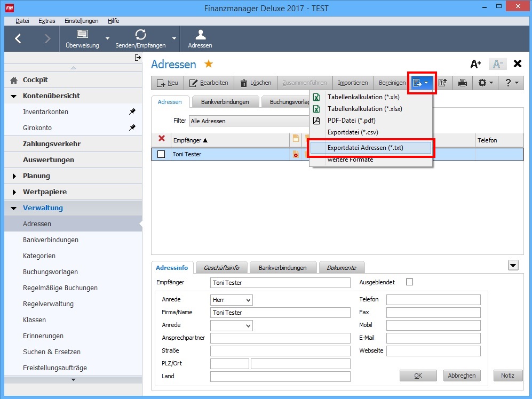Viewport: 532px width, 399px height.
Task: Click Senden/Empfangen sync icon
Action: (140, 35)
